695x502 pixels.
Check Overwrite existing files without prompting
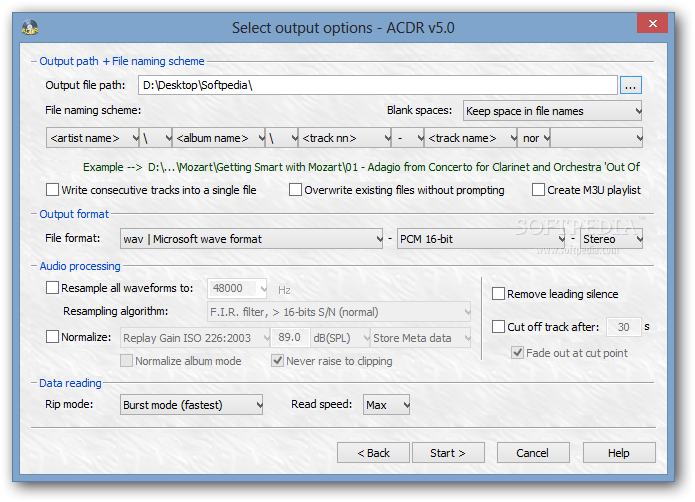(295, 190)
